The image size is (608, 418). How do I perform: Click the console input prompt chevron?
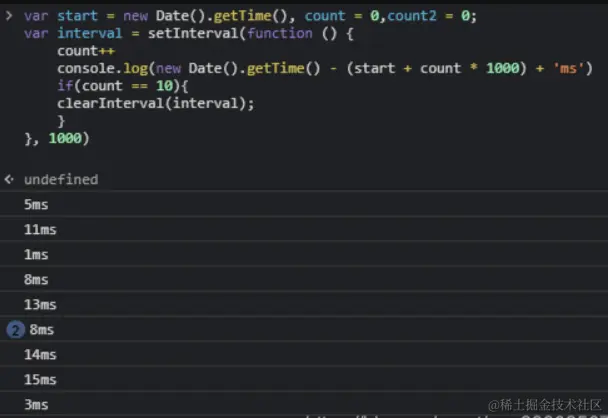9,16
